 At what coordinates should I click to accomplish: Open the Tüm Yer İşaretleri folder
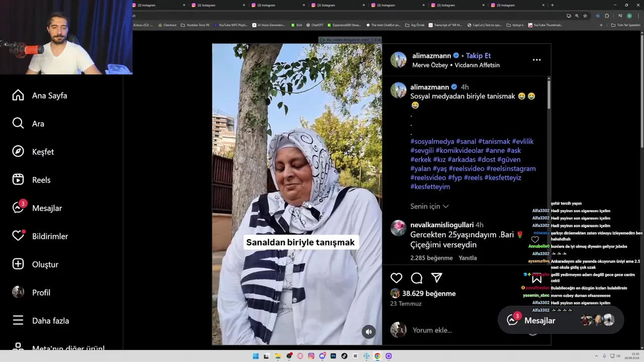click(x=626, y=25)
